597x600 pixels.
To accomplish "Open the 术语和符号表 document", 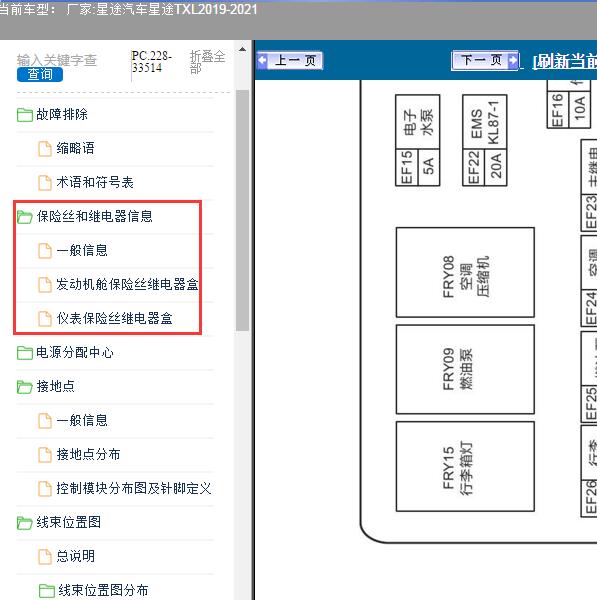I will tap(95, 183).
